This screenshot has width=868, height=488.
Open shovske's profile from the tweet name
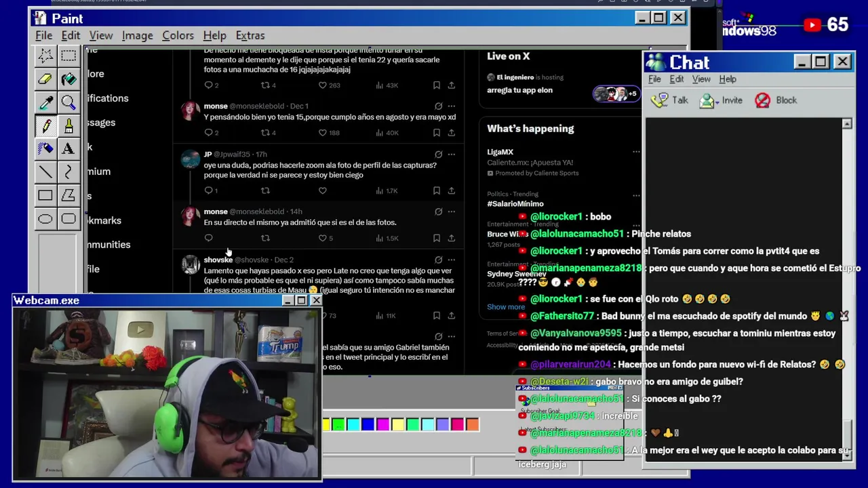tap(218, 260)
